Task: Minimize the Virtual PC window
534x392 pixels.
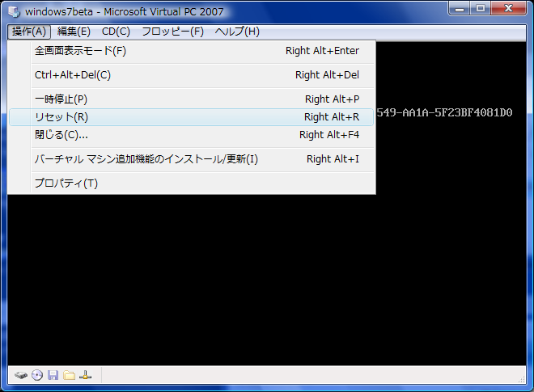Action: (x=460, y=8)
